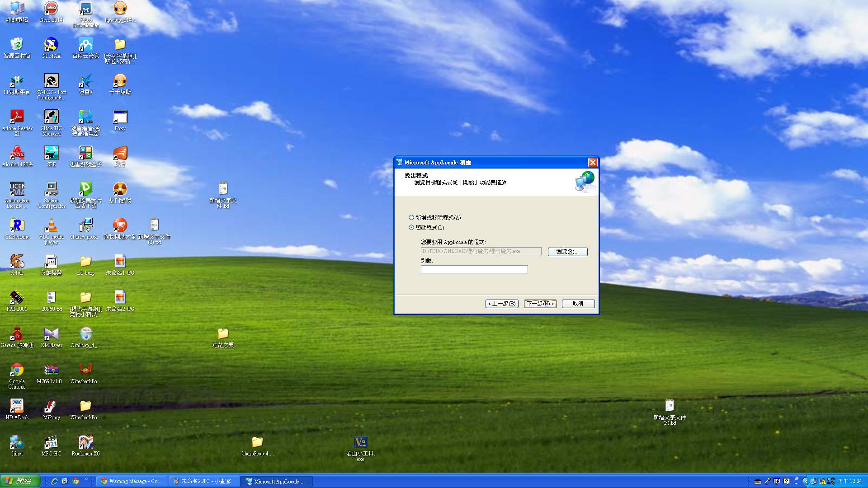Click the 下一步 next button
The width and height of the screenshot is (868, 488).
[x=540, y=304]
